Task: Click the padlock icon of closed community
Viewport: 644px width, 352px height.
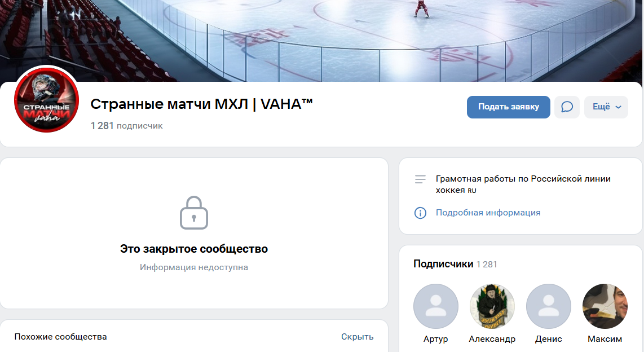Action: 194,213
